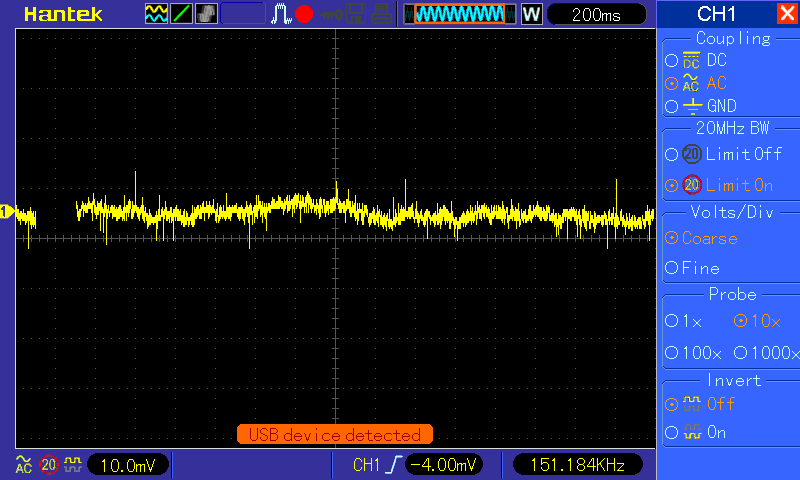Close the CH1 menu panel

coord(787,13)
